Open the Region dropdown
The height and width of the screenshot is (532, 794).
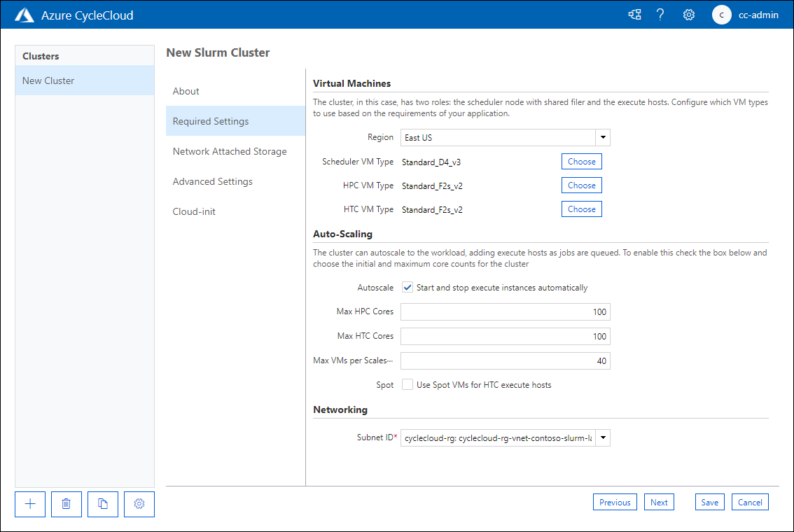[x=602, y=137]
